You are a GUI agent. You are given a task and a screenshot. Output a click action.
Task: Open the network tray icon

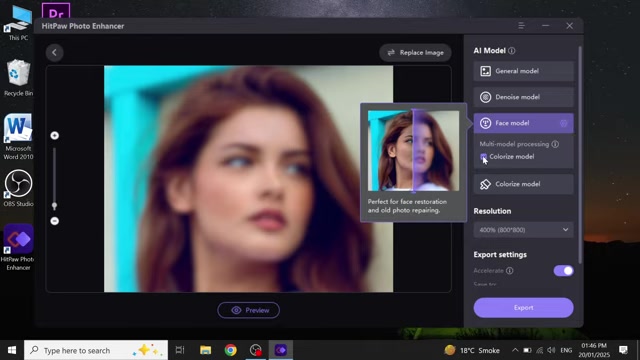point(540,350)
